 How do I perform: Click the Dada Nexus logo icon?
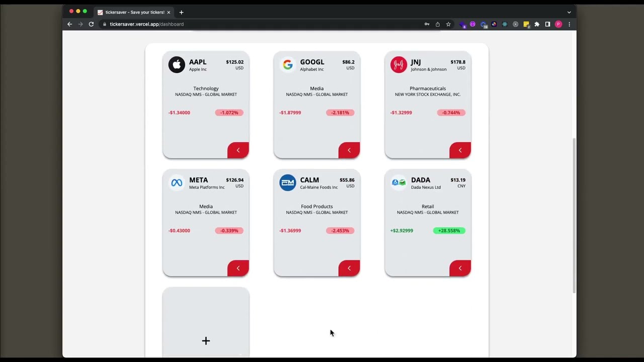(x=398, y=183)
